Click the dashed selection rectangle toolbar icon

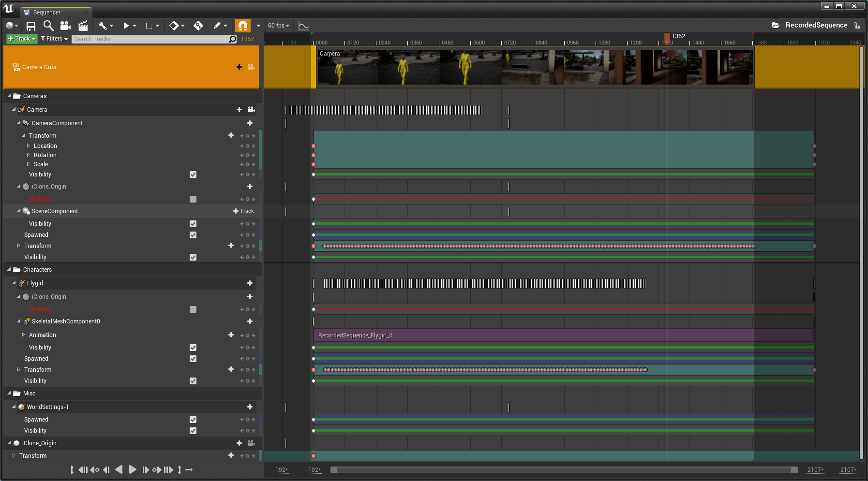[149, 26]
